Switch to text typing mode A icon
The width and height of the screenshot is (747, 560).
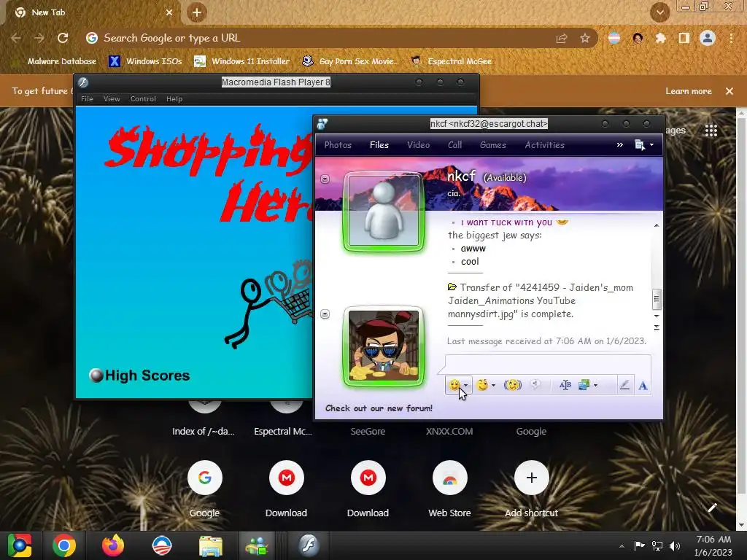click(643, 385)
